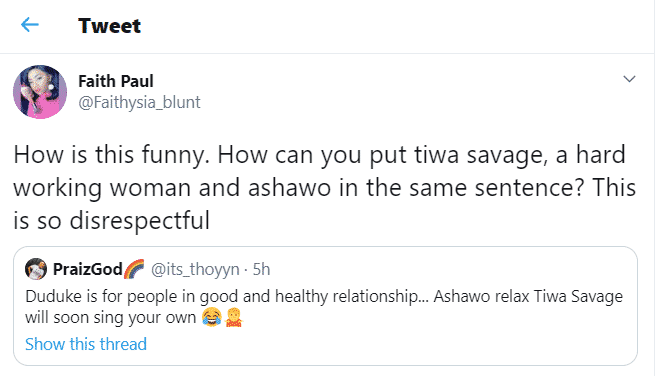Click the Tweet header title
The width and height of the screenshot is (656, 376).
point(110,26)
